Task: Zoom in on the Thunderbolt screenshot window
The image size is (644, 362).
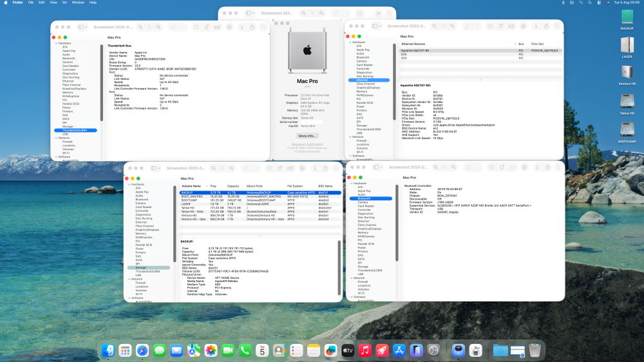Action: (x=158, y=27)
